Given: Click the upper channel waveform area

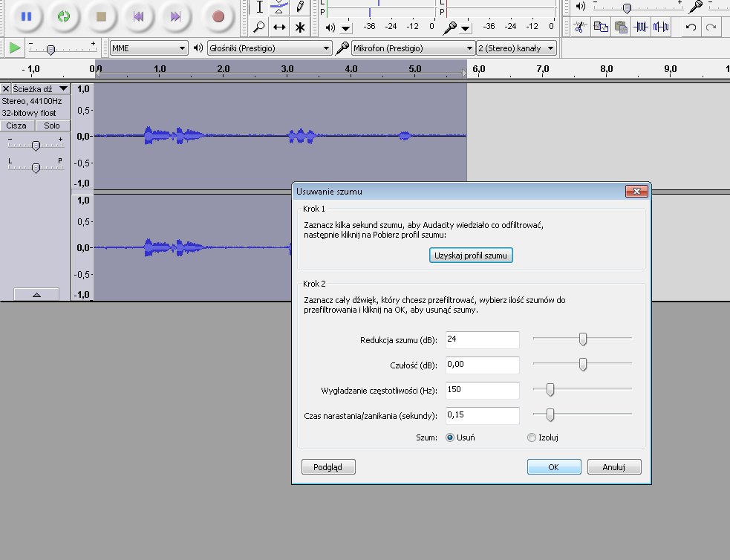Looking at the screenshot, I should click(280, 136).
